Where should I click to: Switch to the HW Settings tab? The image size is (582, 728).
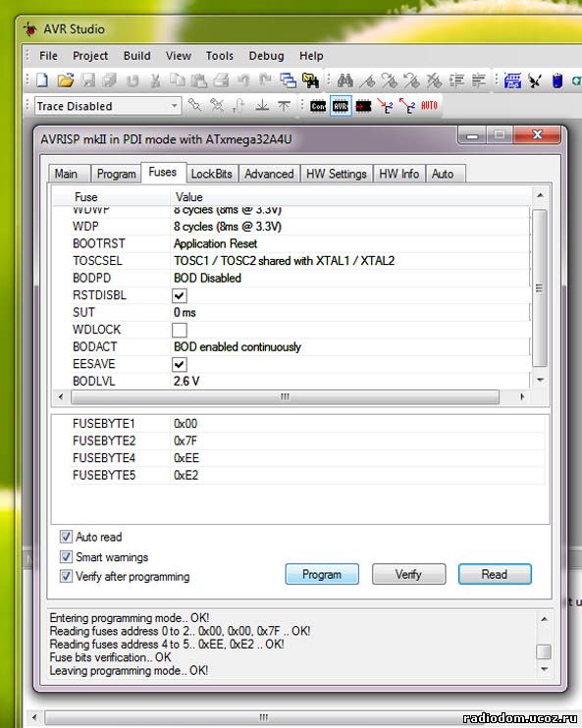tap(337, 174)
